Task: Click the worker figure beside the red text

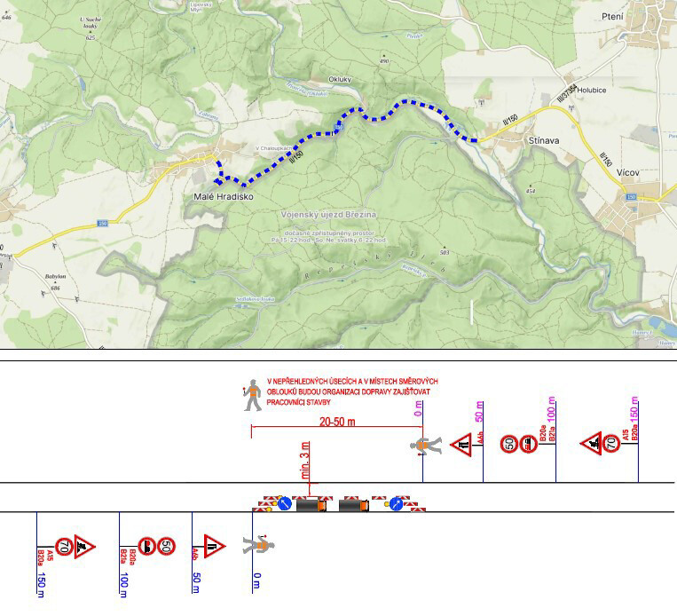Action: pyautogui.click(x=253, y=395)
